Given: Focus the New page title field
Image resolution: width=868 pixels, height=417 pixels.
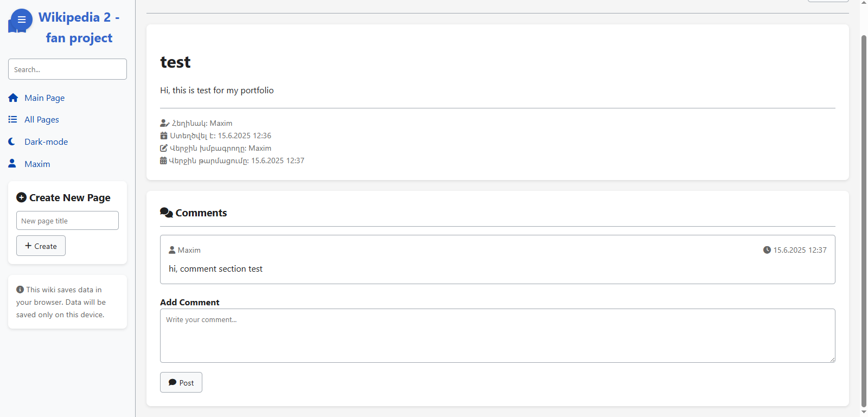Looking at the screenshot, I should [67, 221].
